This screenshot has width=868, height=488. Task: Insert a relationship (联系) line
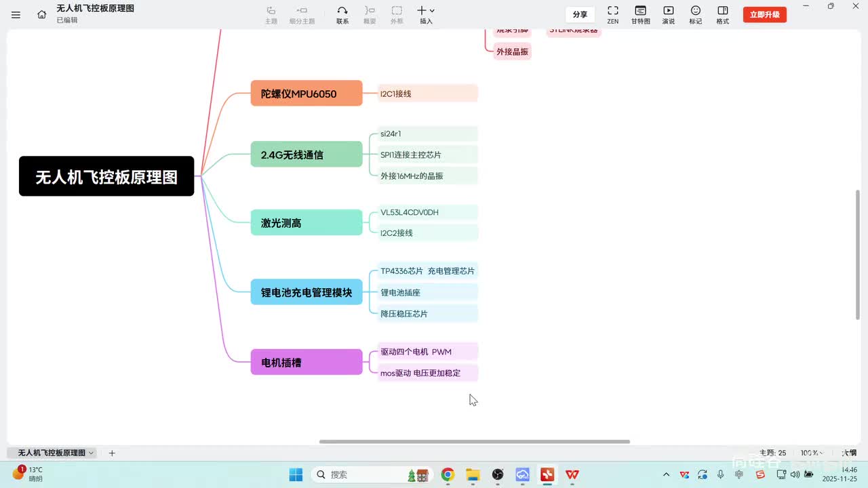pos(342,15)
